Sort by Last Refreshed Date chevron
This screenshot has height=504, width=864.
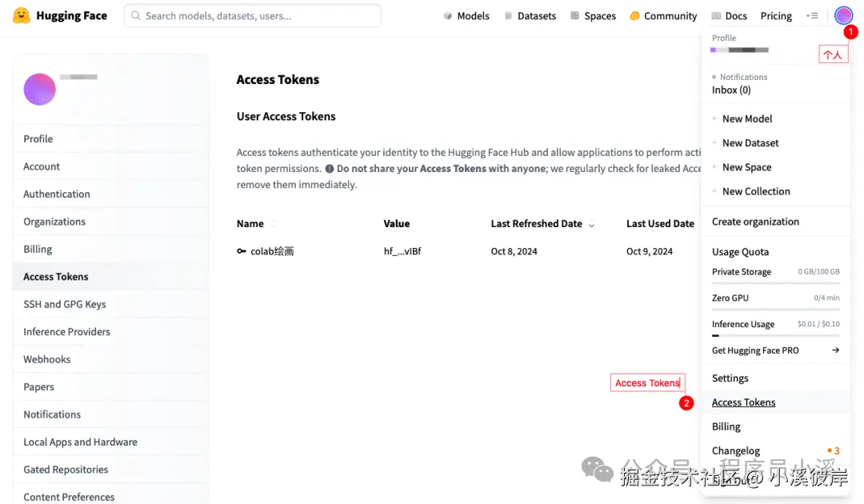tap(592, 225)
